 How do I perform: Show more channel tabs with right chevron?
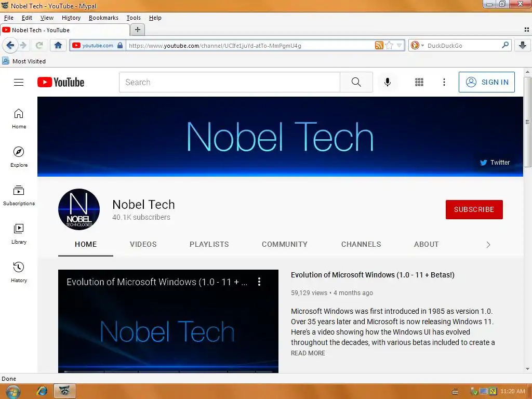(488, 245)
